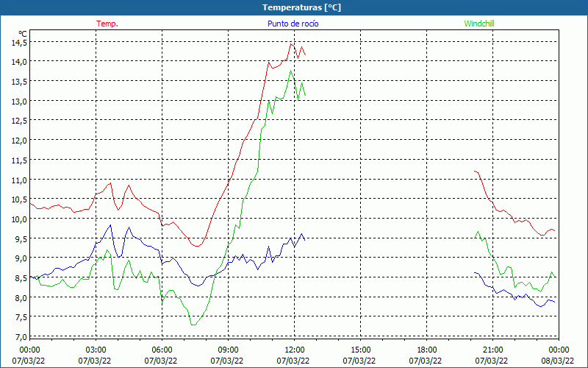This screenshot has width=588, height=368.
Task: Click the "06:00" time axis label
Action: point(162,350)
